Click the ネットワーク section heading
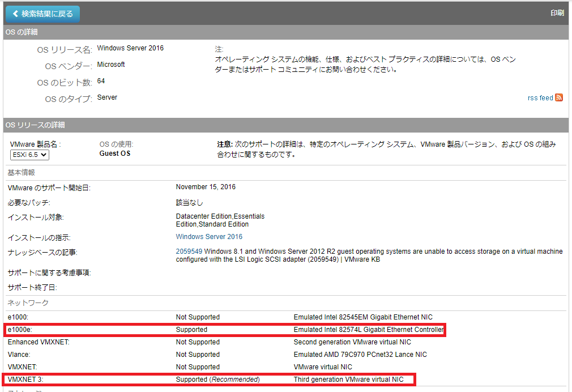The width and height of the screenshot is (572, 392). click(28, 302)
